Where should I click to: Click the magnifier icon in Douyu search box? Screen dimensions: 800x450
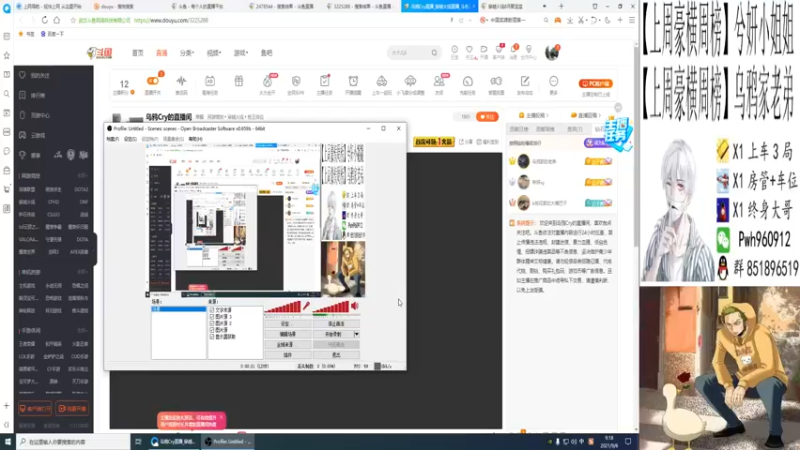point(434,53)
